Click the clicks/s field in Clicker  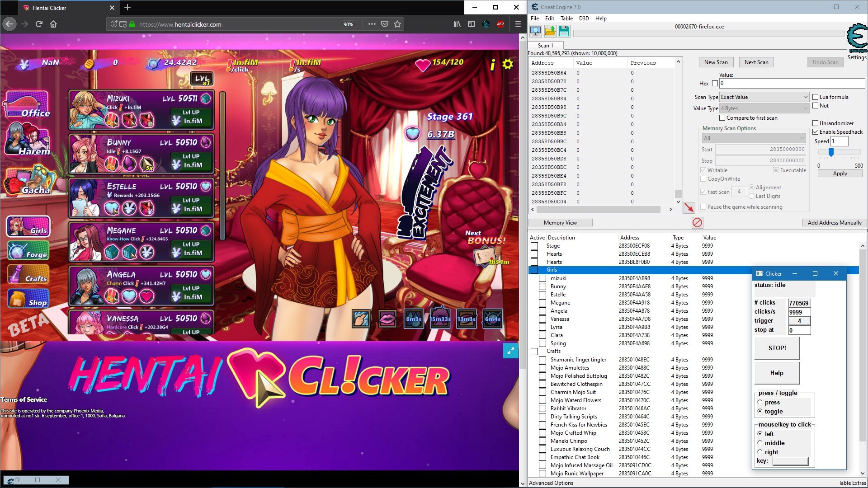coord(799,312)
